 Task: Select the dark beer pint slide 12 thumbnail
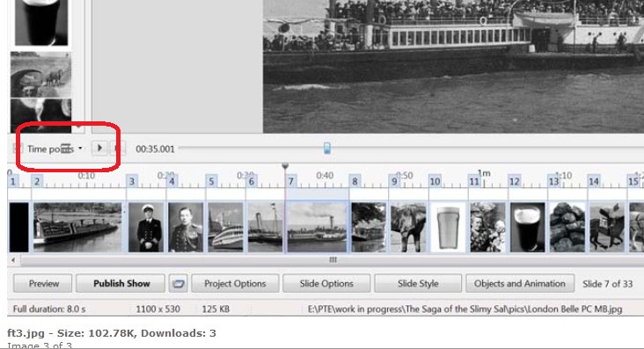click(x=527, y=227)
